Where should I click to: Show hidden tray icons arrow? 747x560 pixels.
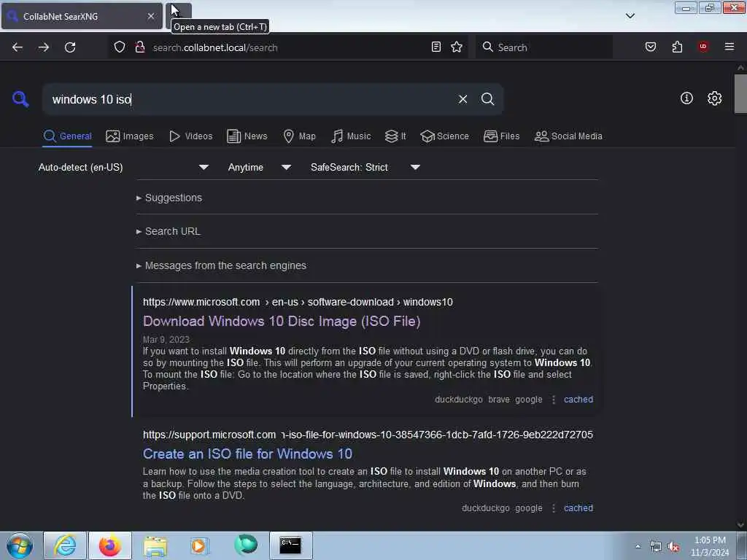[x=638, y=547]
